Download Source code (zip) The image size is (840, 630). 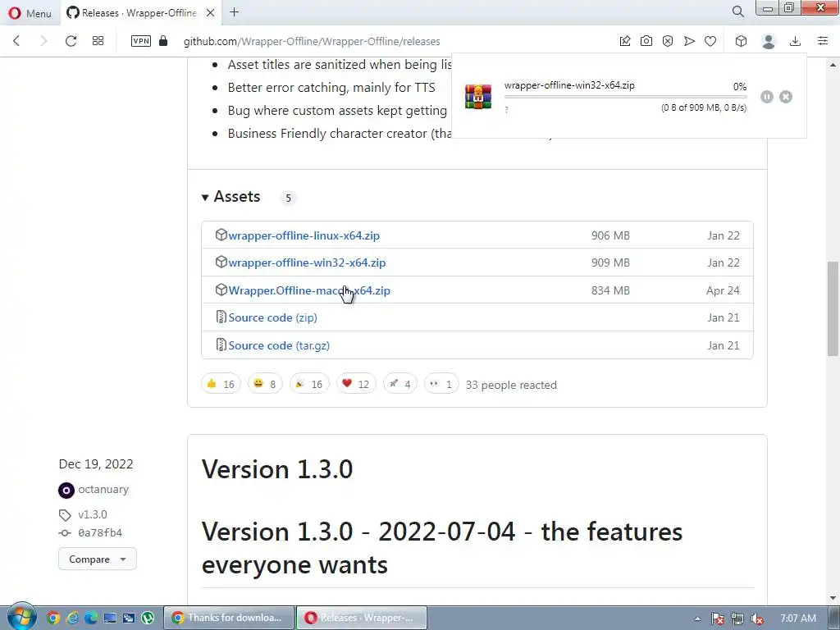[x=272, y=317]
